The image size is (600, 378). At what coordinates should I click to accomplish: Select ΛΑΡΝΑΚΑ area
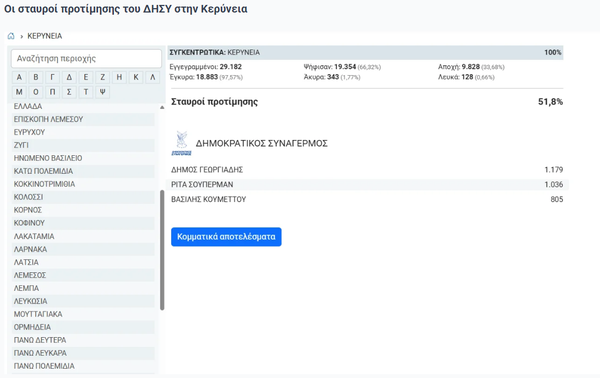click(x=83, y=249)
